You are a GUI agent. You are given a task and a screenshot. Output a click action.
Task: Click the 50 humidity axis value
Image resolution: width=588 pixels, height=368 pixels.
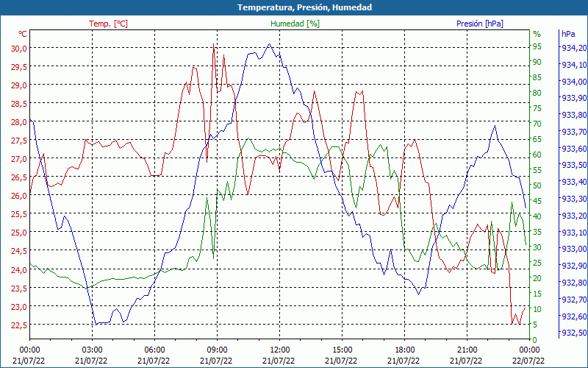click(x=537, y=185)
